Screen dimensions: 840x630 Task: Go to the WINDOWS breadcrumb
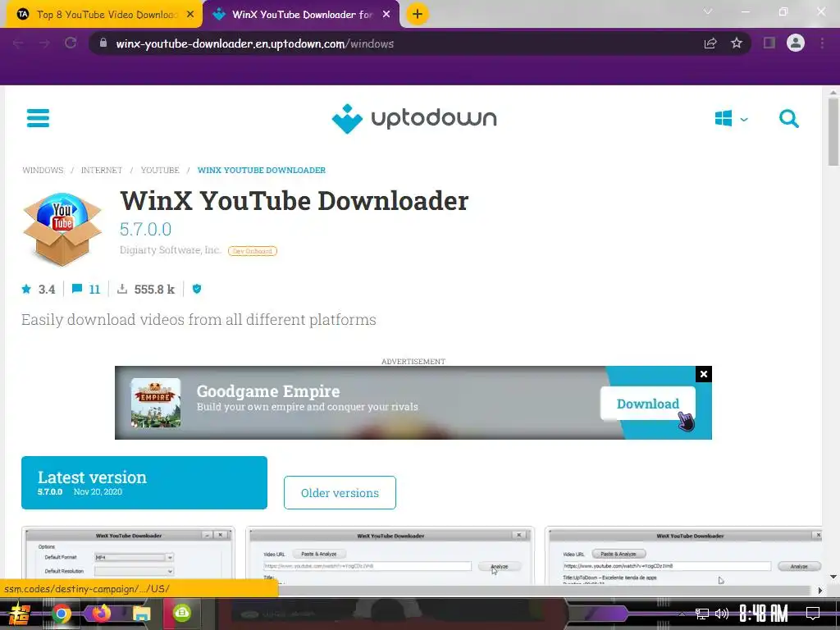[x=43, y=170]
